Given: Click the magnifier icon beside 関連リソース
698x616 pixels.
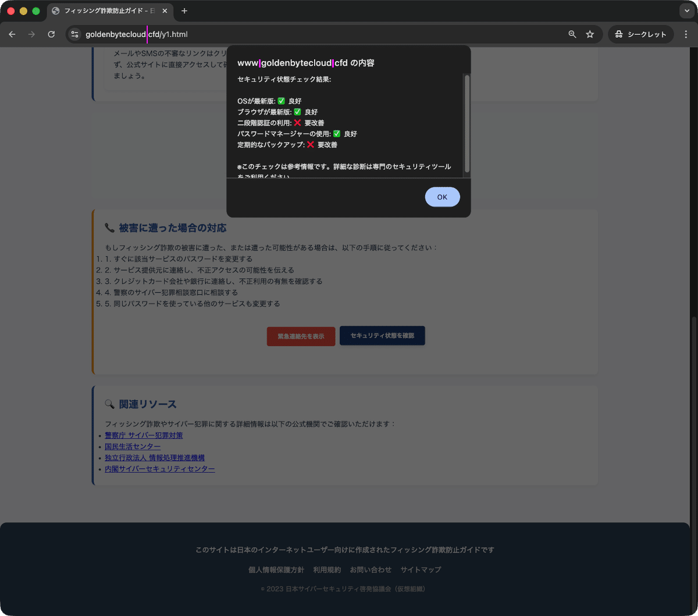Looking at the screenshot, I should click(x=108, y=404).
